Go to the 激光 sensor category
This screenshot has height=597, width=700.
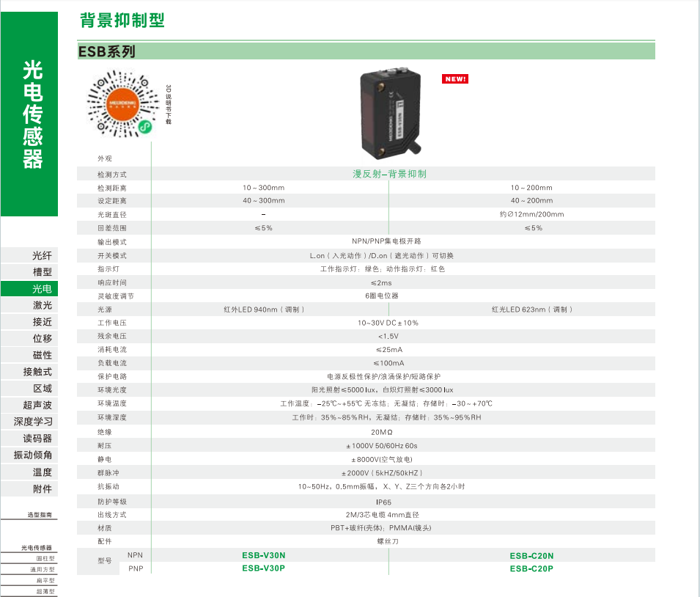tap(42, 305)
